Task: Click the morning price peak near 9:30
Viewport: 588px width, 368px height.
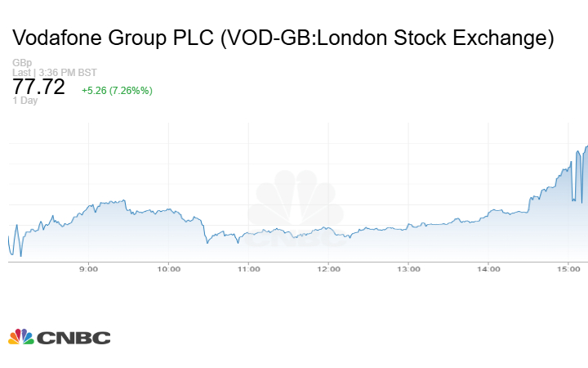Action: pos(122,200)
